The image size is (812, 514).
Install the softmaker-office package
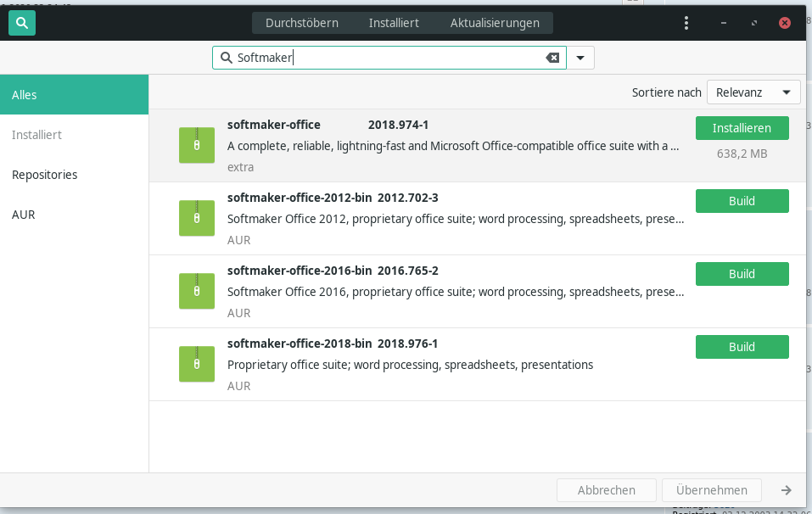[742, 128]
